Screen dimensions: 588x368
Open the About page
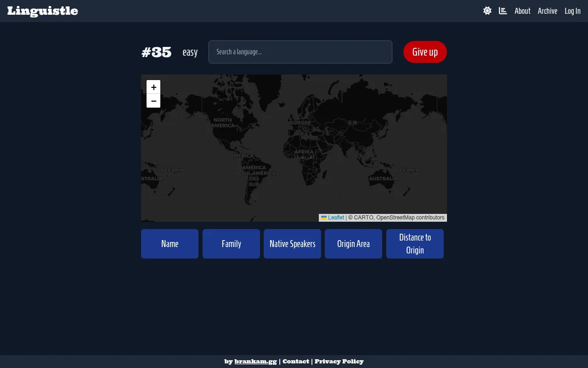(x=522, y=11)
